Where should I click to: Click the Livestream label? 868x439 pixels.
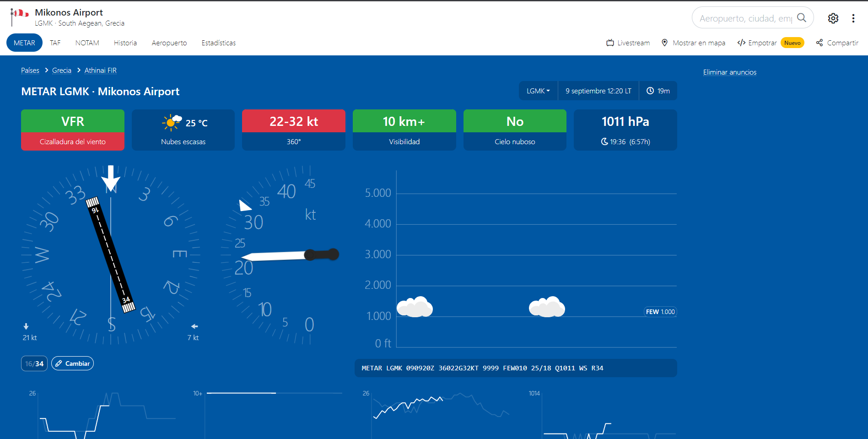(633, 43)
